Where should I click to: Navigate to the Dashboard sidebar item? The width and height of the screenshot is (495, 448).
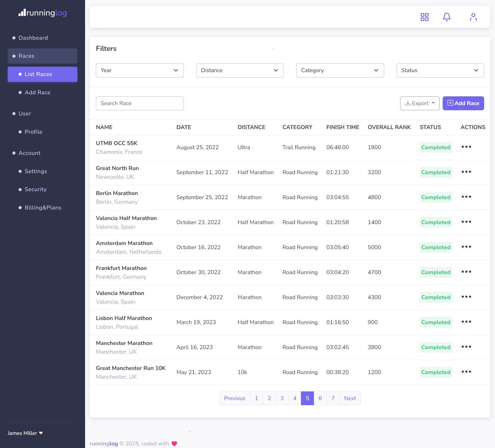point(33,38)
